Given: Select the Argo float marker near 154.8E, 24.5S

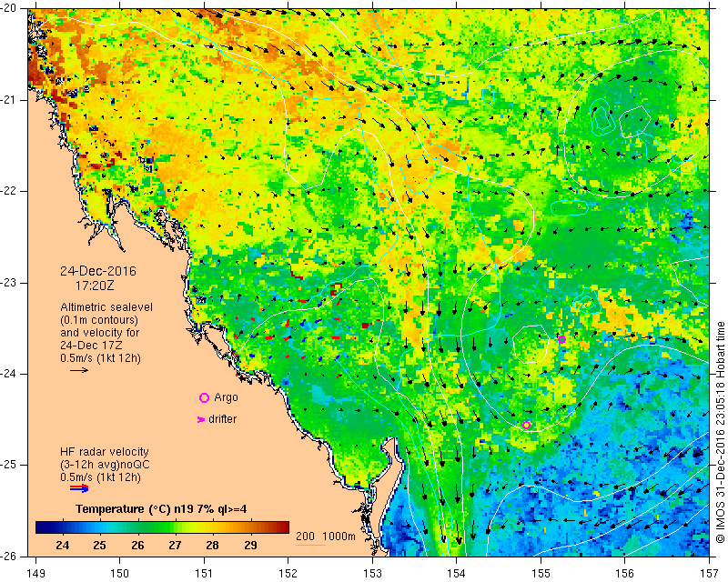Looking at the screenshot, I should pyautogui.click(x=527, y=425).
